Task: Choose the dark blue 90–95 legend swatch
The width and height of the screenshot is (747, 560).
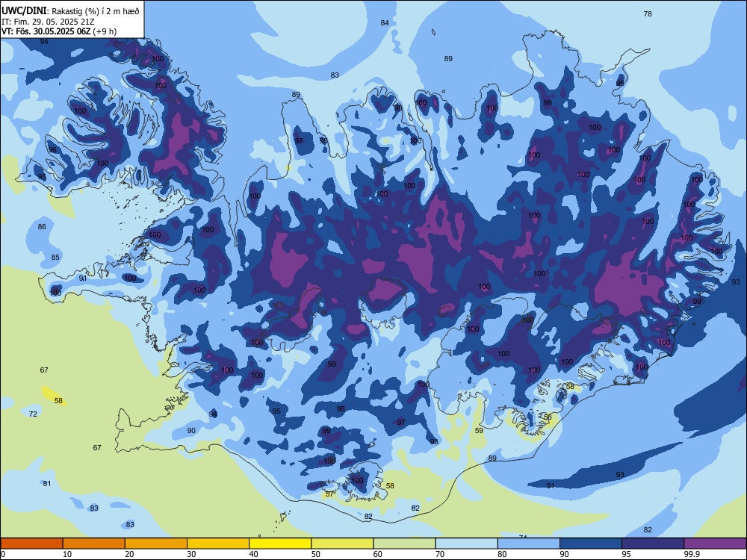Action: [x=591, y=544]
